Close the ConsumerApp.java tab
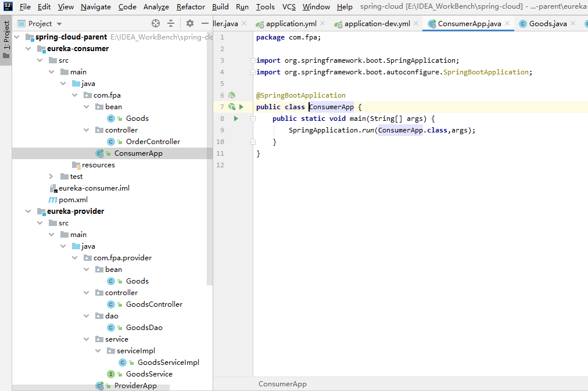Screen dimensions: 588x391 click(x=507, y=23)
